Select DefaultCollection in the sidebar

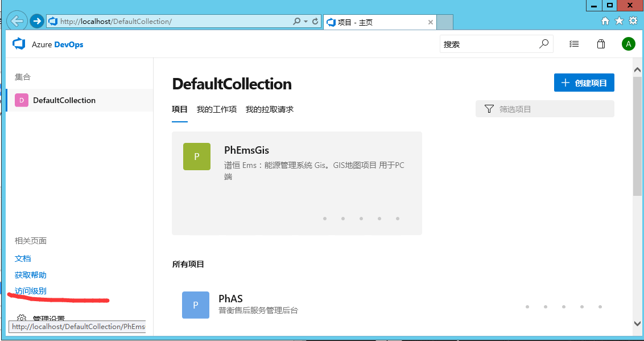tap(64, 100)
